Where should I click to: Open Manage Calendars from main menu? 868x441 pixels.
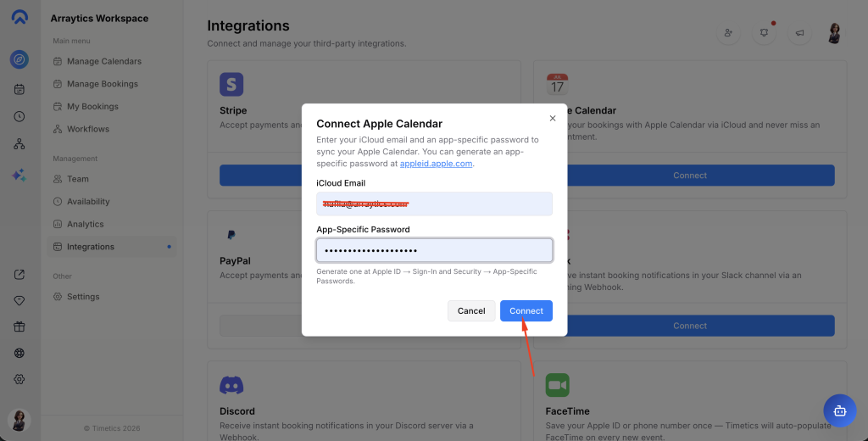point(104,61)
